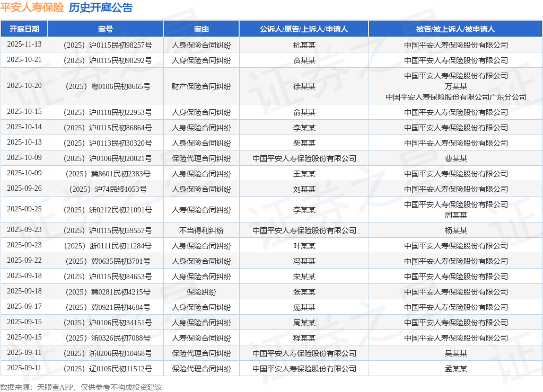The height and width of the screenshot is (392, 543).
Task: Select case number (2025)沪0106民初20021号
Action: (x=108, y=158)
